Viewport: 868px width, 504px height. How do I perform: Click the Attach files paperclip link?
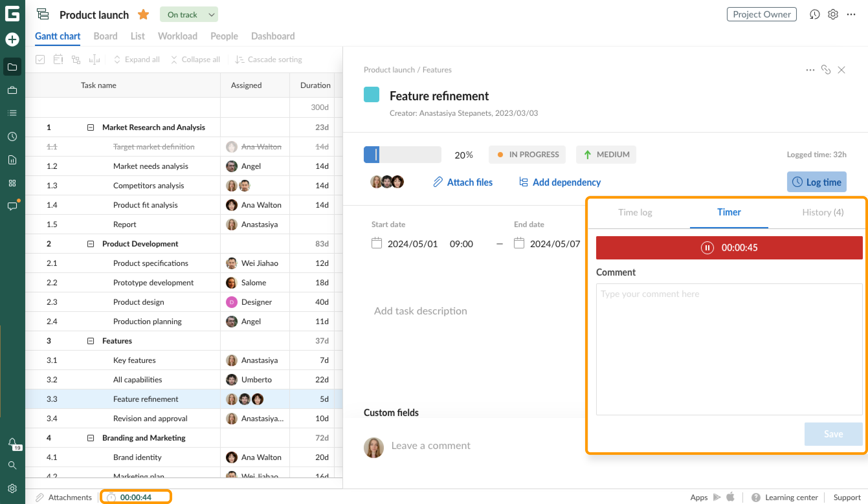(x=462, y=182)
